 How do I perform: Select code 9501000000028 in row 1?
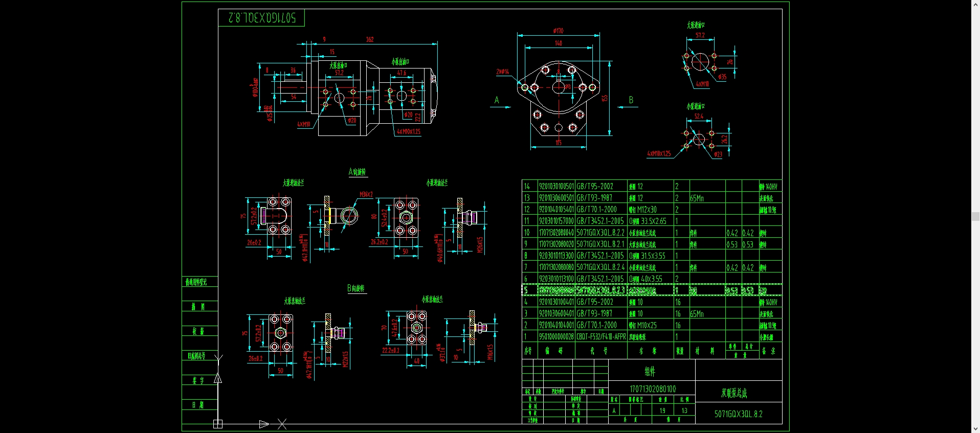pyautogui.click(x=556, y=337)
